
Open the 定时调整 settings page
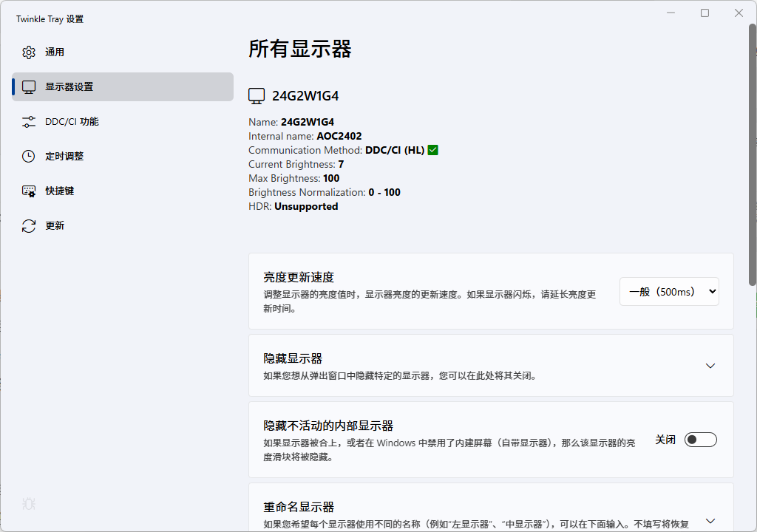(x=67, y=156)
